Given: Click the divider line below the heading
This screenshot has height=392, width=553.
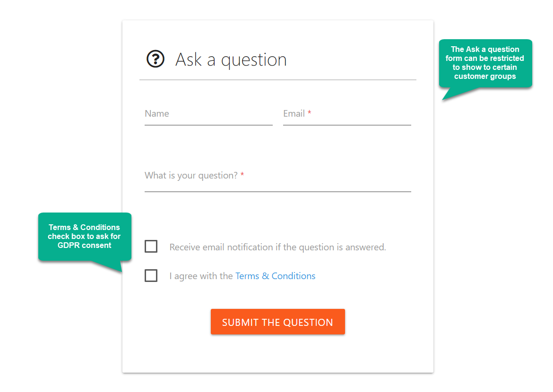Looking at the screenshot, I should click(278, 80).
